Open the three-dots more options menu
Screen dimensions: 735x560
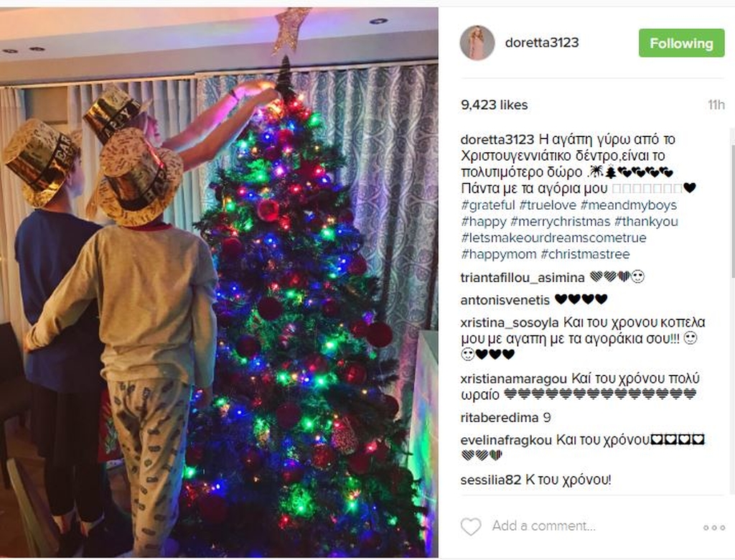(x=714, y=528)
